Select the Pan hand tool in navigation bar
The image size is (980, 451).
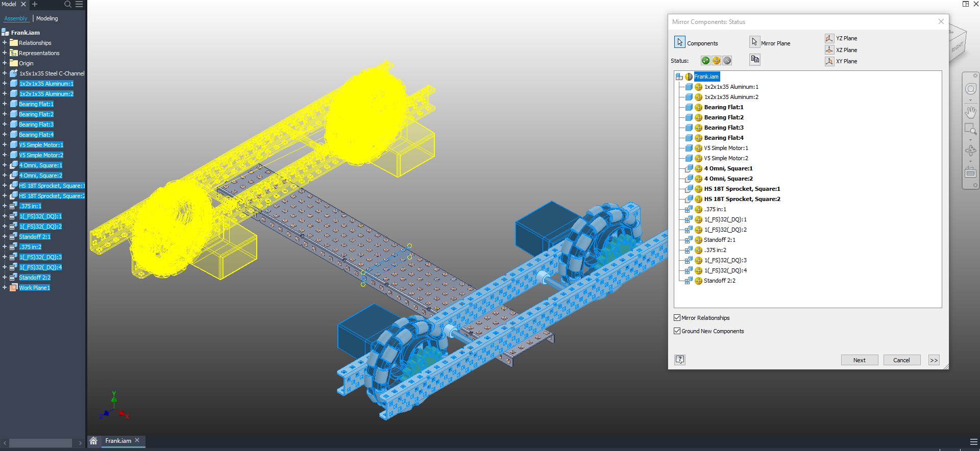(x=970, y=112)
